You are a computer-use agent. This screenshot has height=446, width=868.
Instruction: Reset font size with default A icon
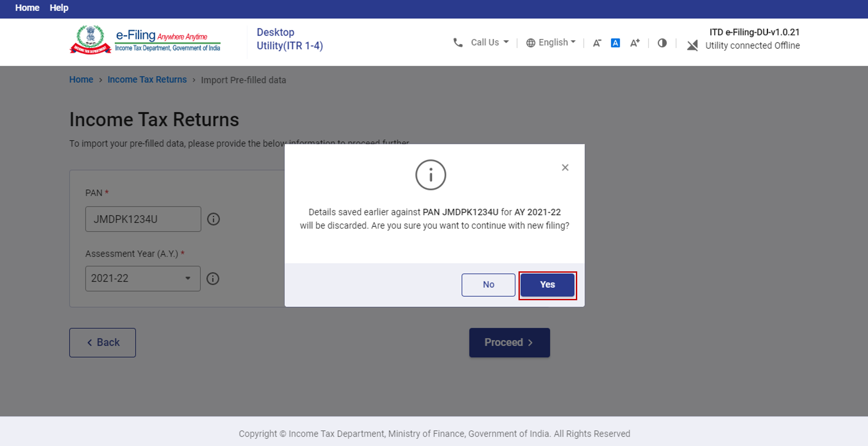pos(615,43)
